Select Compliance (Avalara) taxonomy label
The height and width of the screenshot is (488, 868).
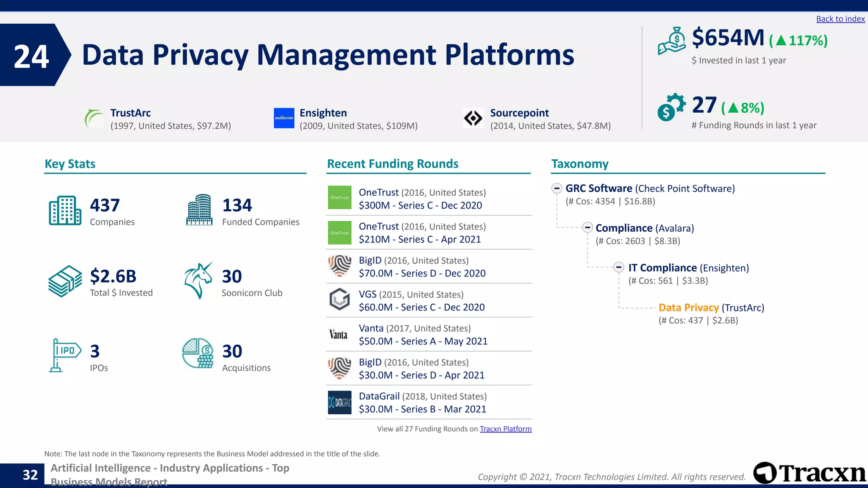[x=645, y=228]
